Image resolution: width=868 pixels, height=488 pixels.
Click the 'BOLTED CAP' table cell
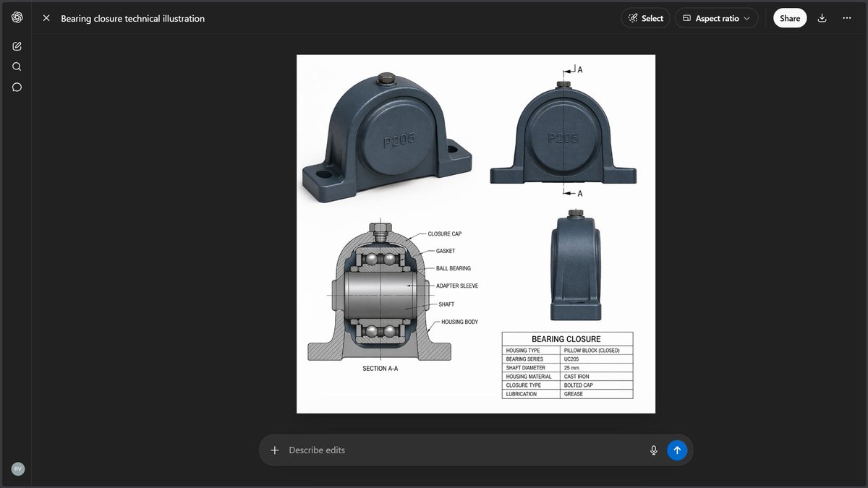(x=597, y=385)
